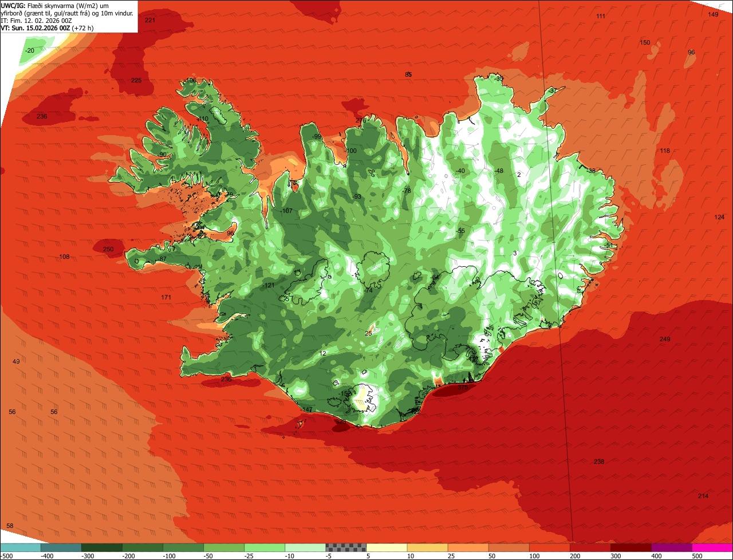Click the map value '-78' over northern Iceland

407,191
